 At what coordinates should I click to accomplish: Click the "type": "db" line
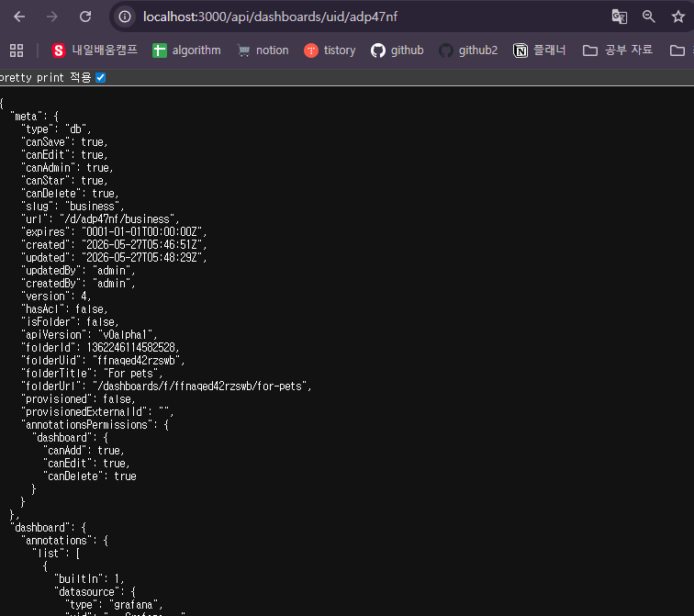pyautogui.click(x=56, y=129)
